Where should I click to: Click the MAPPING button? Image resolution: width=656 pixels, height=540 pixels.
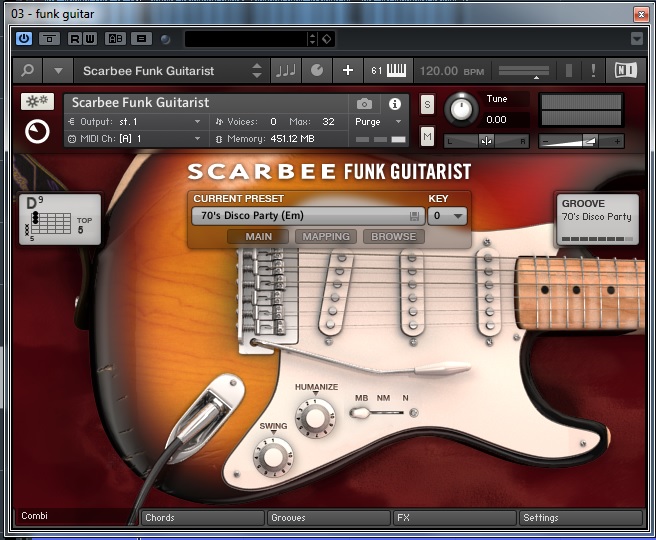coord(326,237)
